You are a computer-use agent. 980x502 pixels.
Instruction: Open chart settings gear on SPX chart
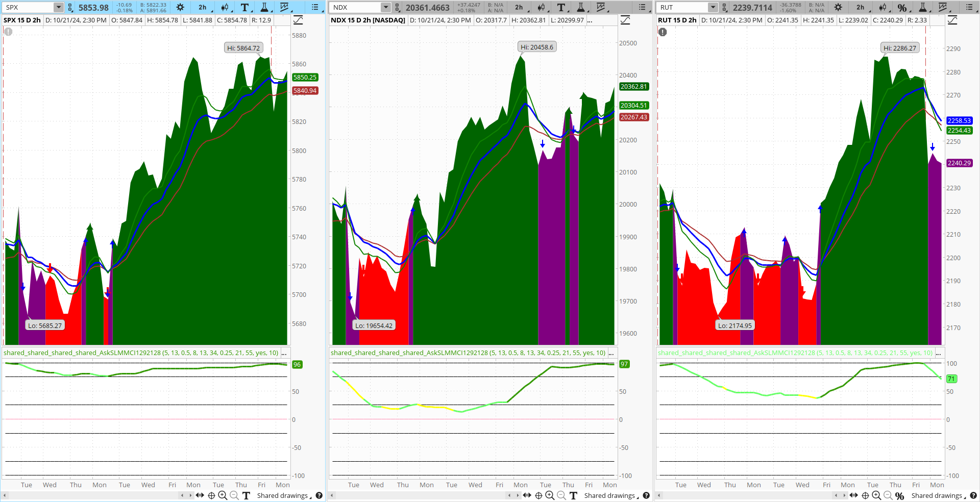180,7
